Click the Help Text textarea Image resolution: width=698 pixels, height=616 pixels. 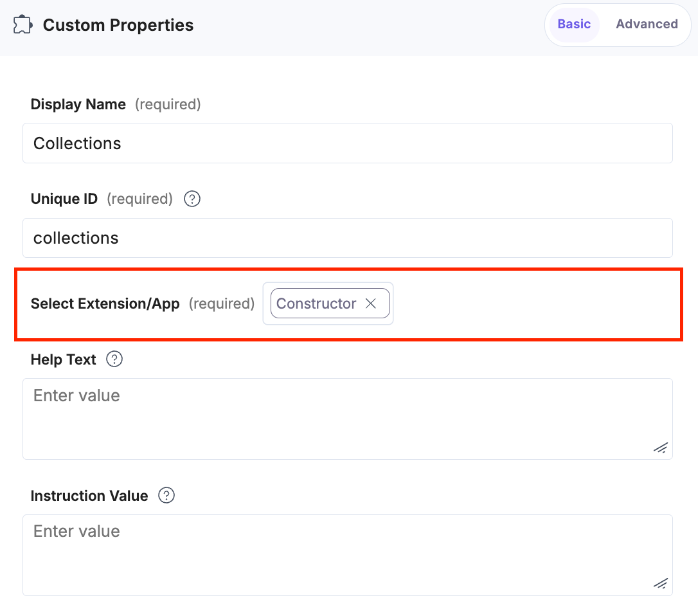pyautogui.click(x=347, y=419)
